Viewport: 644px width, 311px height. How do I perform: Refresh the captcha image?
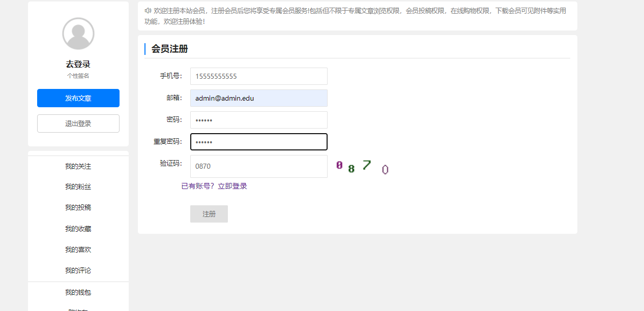click(363, 166)
